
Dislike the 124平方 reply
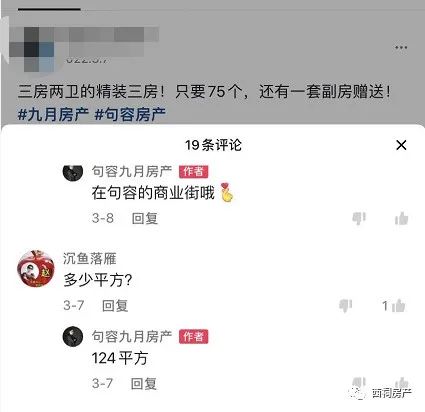click(359, 382)
